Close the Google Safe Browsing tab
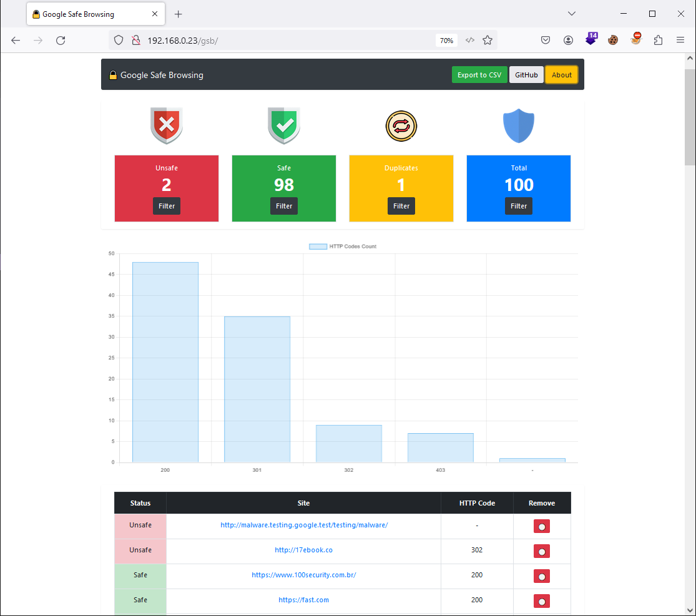This screenshot has height=616, width=696. click(x=154, y=14)
